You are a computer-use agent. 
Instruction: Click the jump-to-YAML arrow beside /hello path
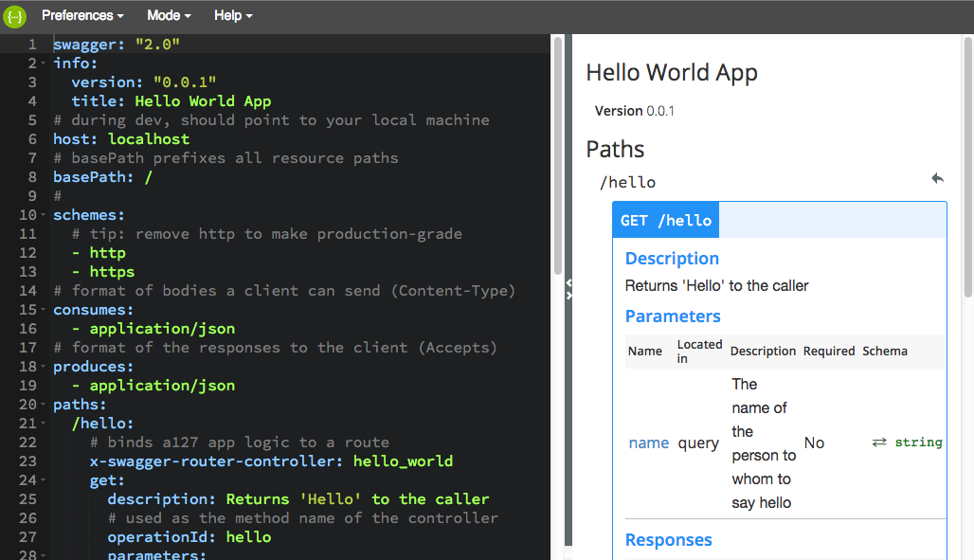(937, 179)
